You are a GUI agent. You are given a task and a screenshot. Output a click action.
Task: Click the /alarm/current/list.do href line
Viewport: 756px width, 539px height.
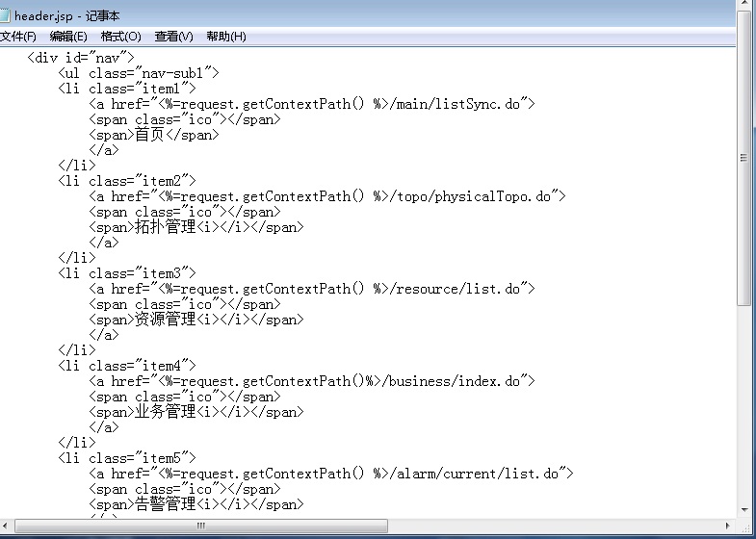(x=330, y=474)
